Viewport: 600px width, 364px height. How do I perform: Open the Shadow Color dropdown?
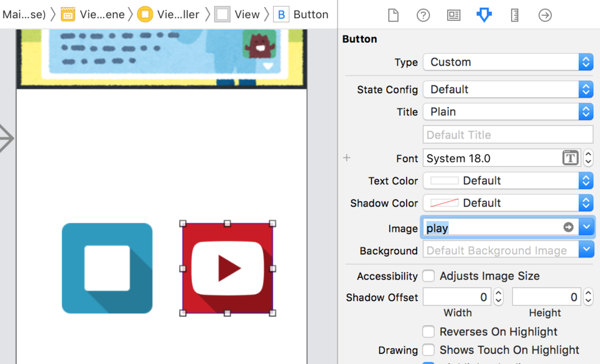508,202
